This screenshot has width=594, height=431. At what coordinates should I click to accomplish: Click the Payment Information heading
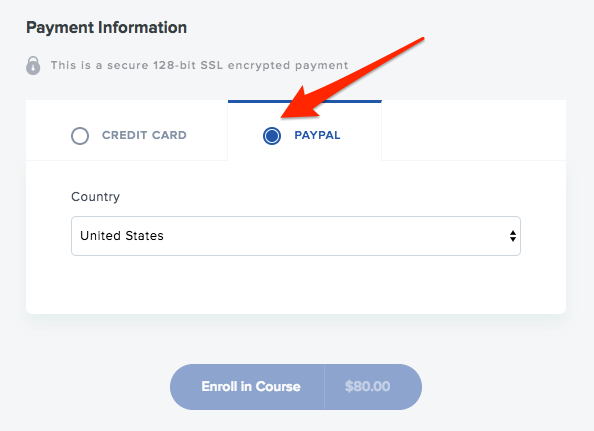(106, 28)
